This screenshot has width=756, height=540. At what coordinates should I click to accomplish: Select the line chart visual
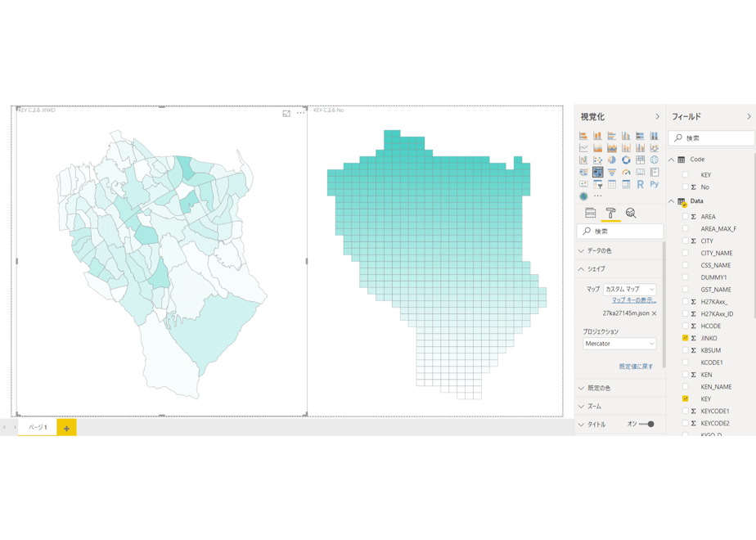pyautogui.click(x=583, y=148)
